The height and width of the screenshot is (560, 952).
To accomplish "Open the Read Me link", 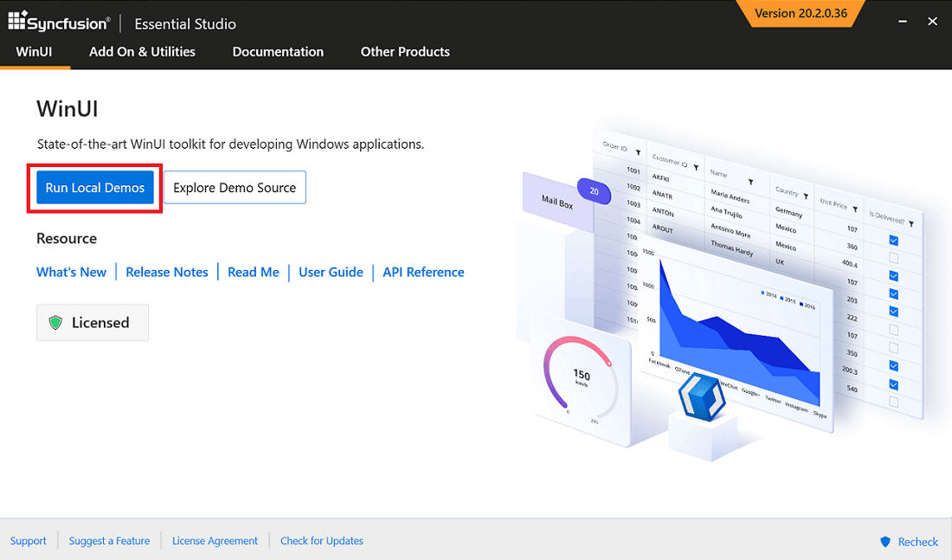I will click(254, 272).
